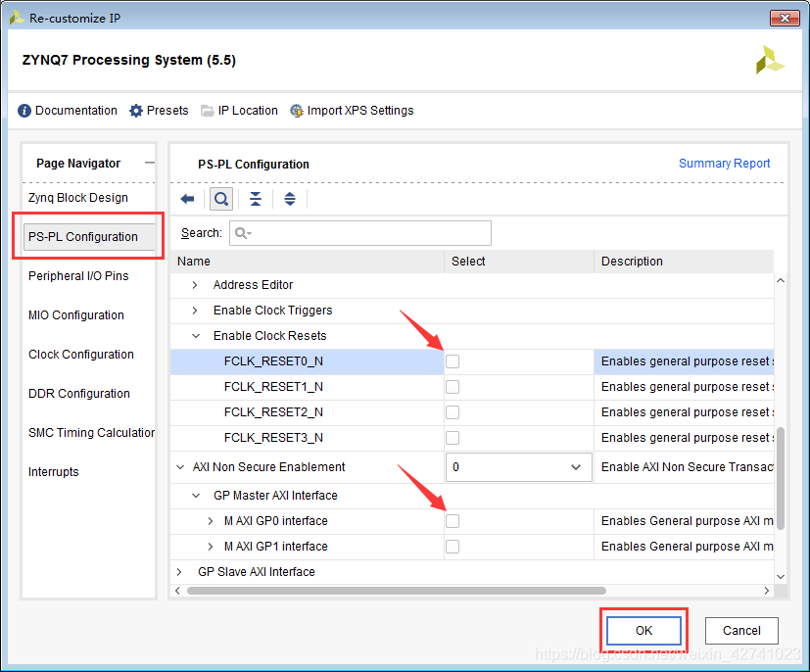Click the vertical scrollbar up arrow
The width and height of the screenshot is (810, 672).
pyautogui.click(x=781, y=280)
